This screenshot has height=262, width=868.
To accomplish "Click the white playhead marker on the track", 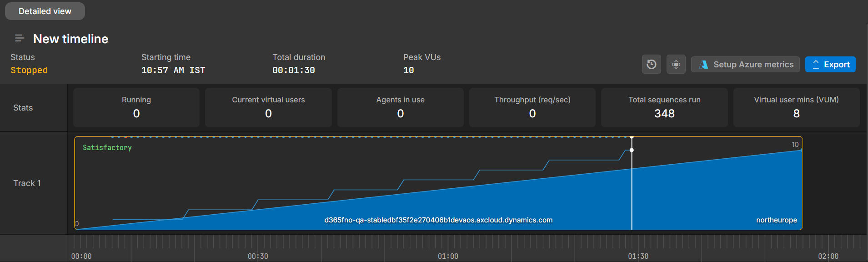I will tap(632, 150).
